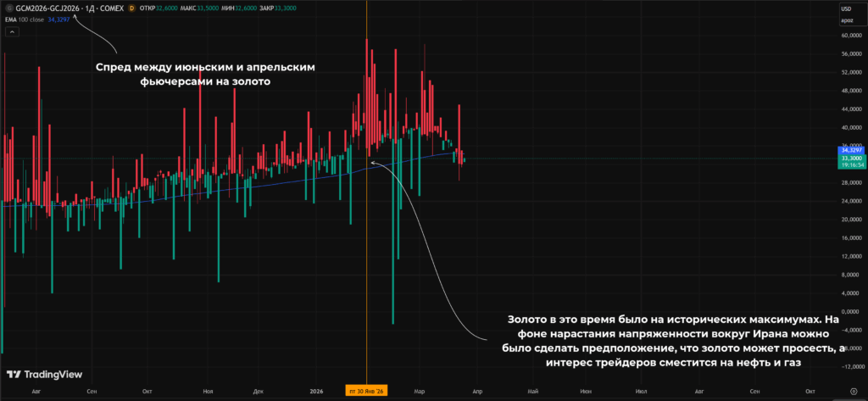Image resolution: width=868 pixels, height=401 pixels.
Task: Click the Апр label on time axis
Action: coord(478,391)
